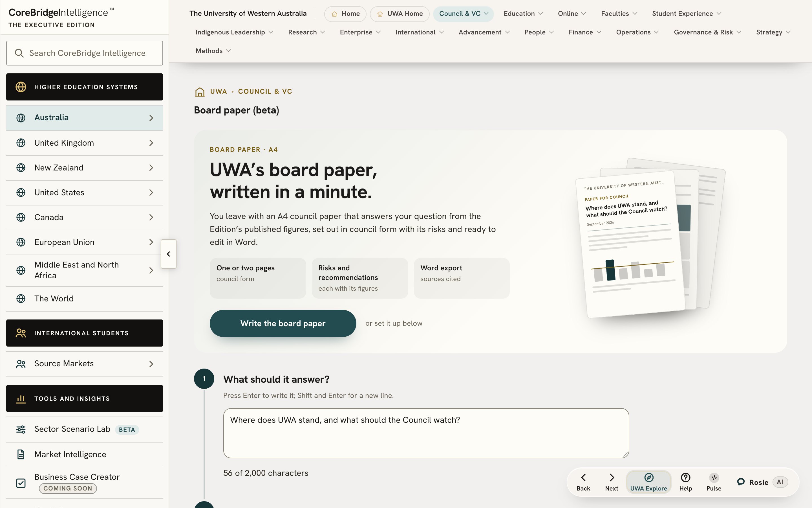Open the Council & VC dropdown
This screenshot has width=812, height=508.
click(x=463, y=14)
